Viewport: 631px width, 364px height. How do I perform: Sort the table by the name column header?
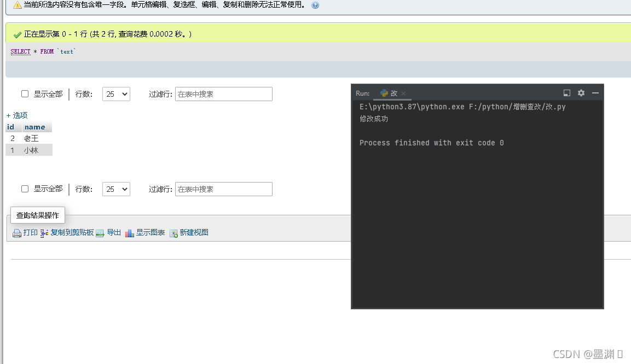[x=34, y=127]
